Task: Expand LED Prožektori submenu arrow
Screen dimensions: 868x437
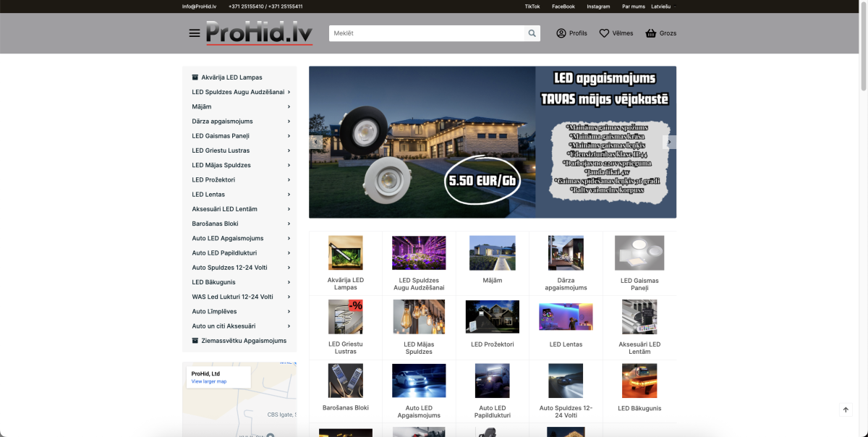Action: tap(289, 180)
